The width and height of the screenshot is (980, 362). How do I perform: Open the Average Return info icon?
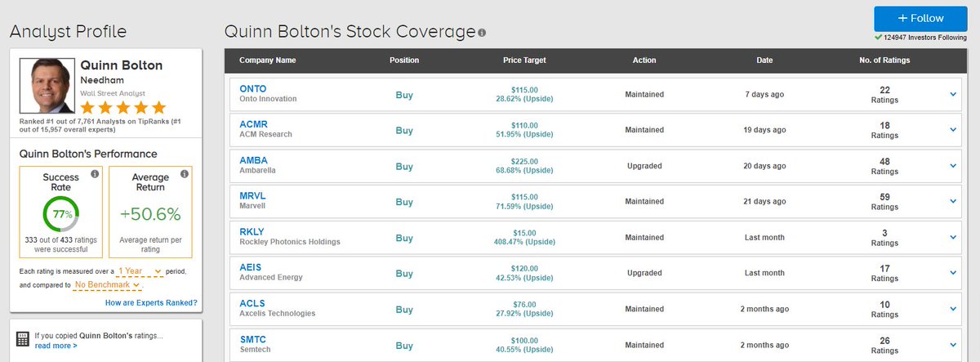point(185,174)
